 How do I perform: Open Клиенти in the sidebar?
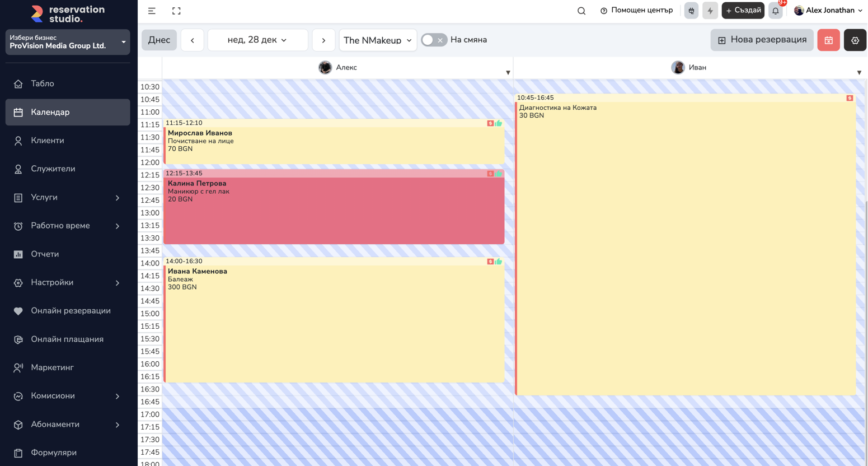tap(48, 141)
